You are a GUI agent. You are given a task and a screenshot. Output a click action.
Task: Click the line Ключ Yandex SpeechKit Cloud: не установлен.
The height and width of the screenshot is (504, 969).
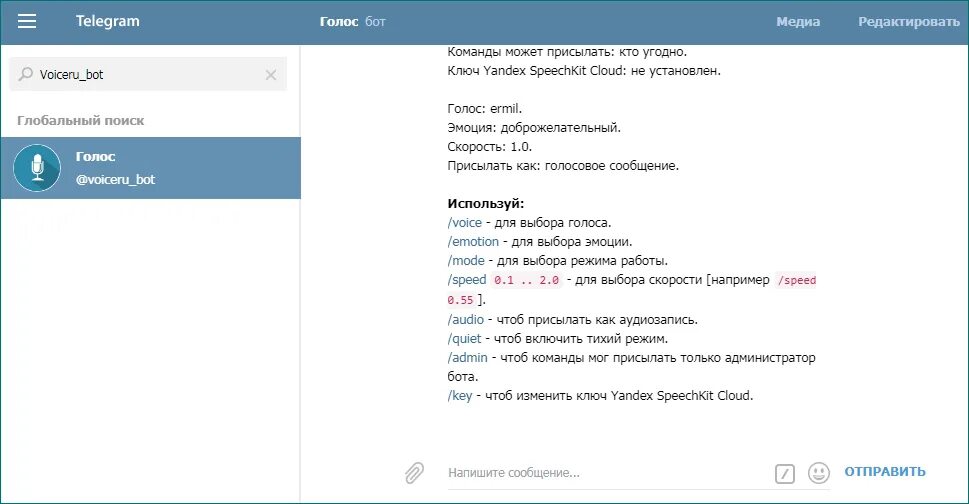pyautogui.click(x=584, y=71)
